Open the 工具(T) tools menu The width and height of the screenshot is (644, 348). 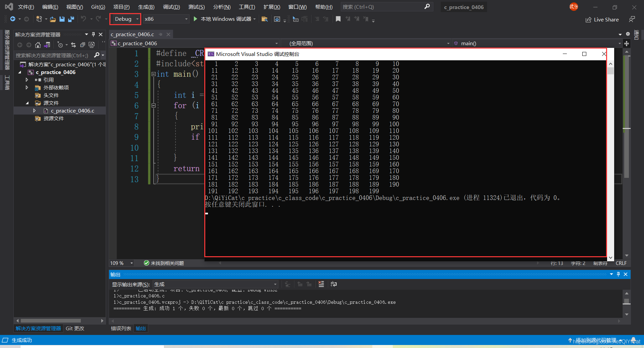pyautogui.click(x=247, y=7)
